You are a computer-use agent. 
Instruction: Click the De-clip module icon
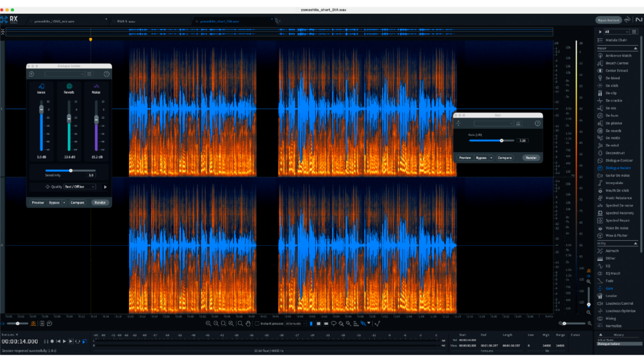601,93
